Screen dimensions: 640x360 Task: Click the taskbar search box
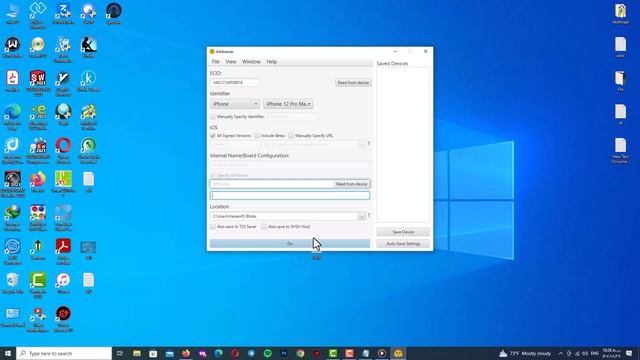pos(64,353)
